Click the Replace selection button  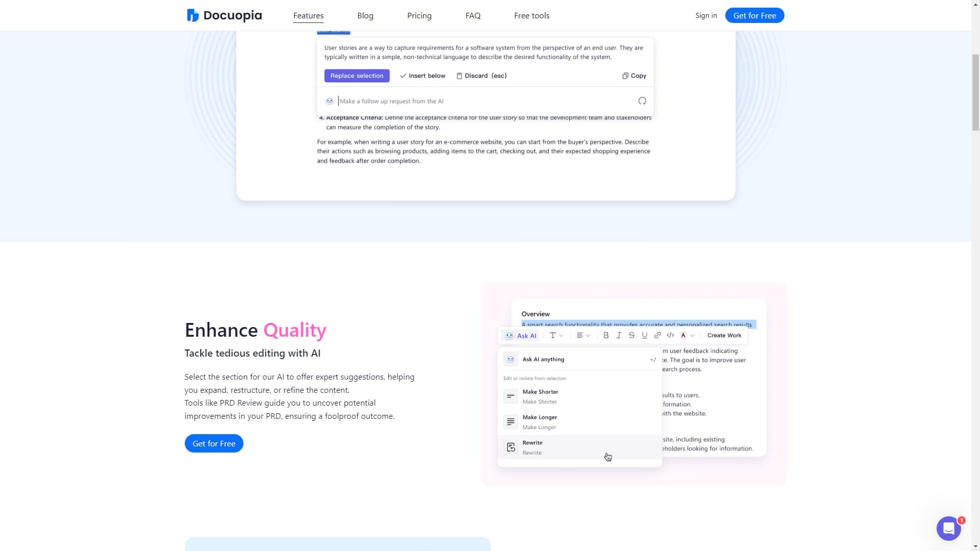[x=357, y=76]
